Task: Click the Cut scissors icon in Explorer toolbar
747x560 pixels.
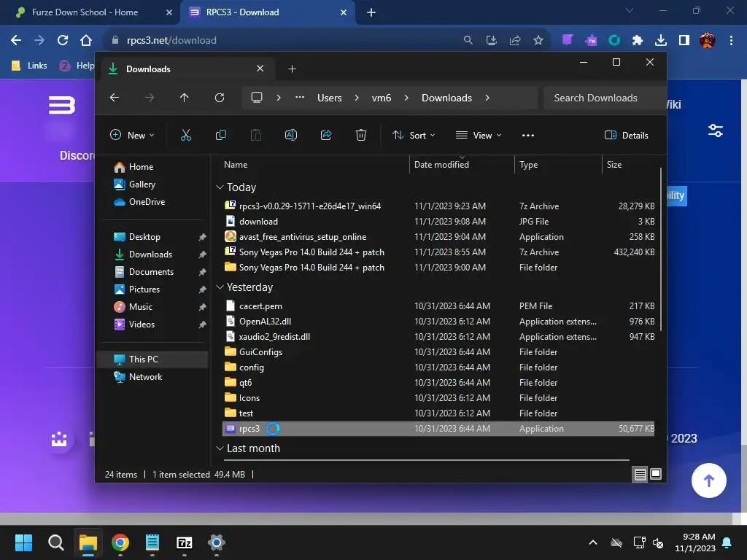Action: (x=186, y=135)
